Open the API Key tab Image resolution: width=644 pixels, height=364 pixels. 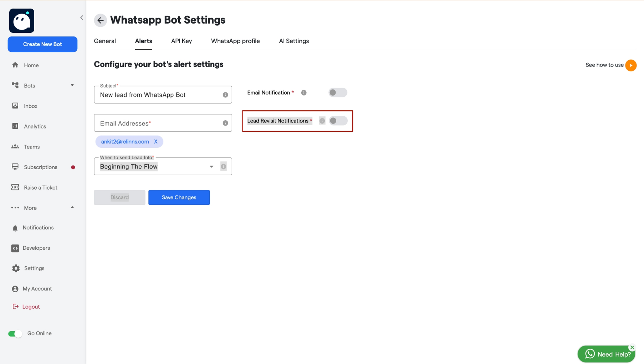182,41
